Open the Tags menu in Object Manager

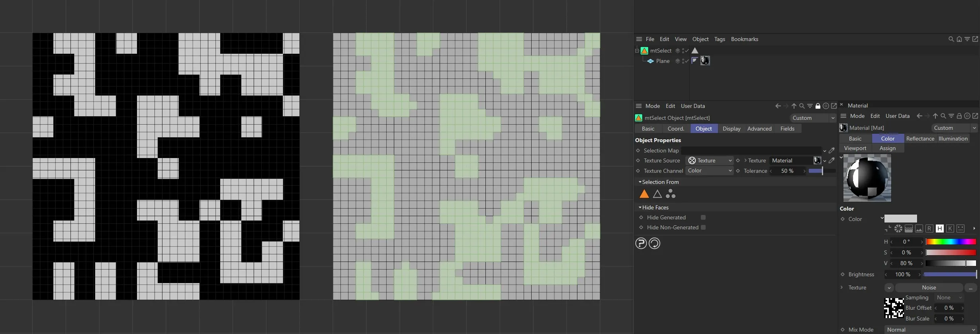(720, 39)
